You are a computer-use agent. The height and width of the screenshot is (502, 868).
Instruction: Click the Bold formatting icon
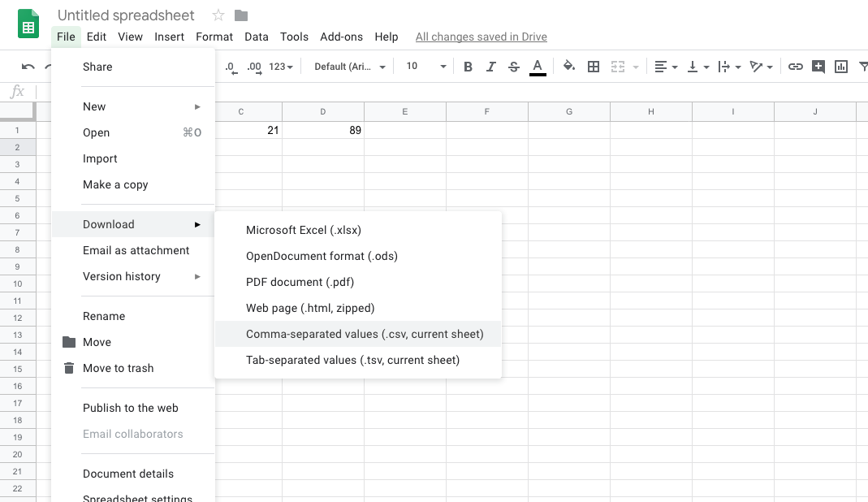(468, 67)
